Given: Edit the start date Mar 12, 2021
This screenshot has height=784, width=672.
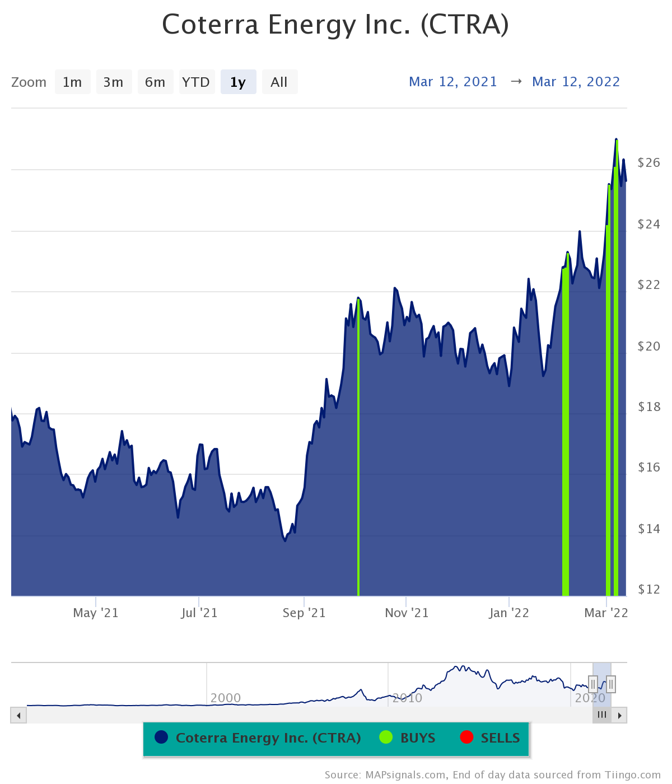Looking at the screenshot, I should pyautogui.click(x=453, y=82).
